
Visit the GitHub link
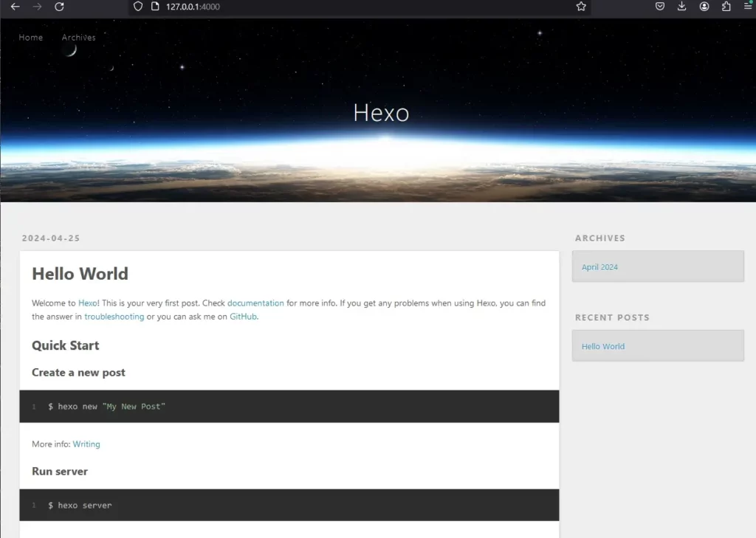coord(243,317)
